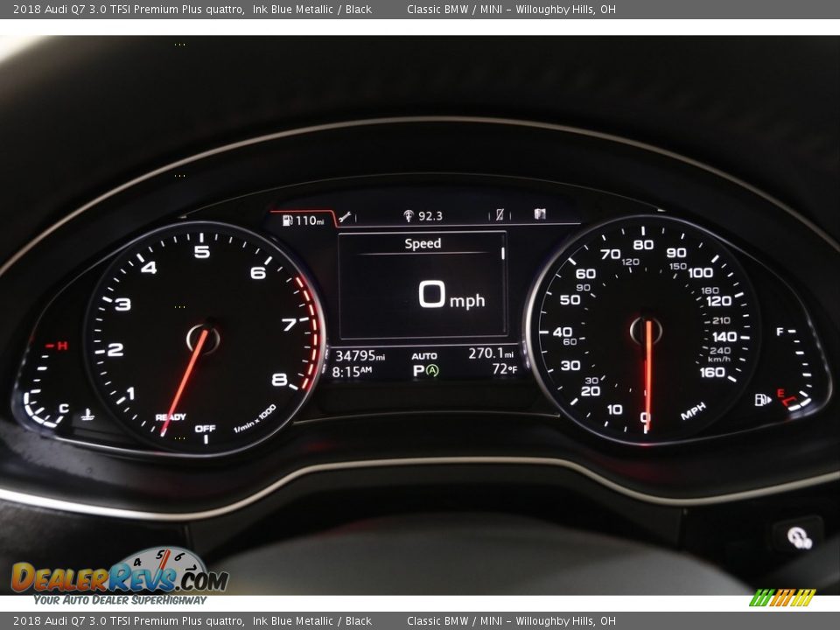Screen dimensions: 840x630
Task: Click the bottom Classic BMW / MINI caption
Action: coord(511,621)
